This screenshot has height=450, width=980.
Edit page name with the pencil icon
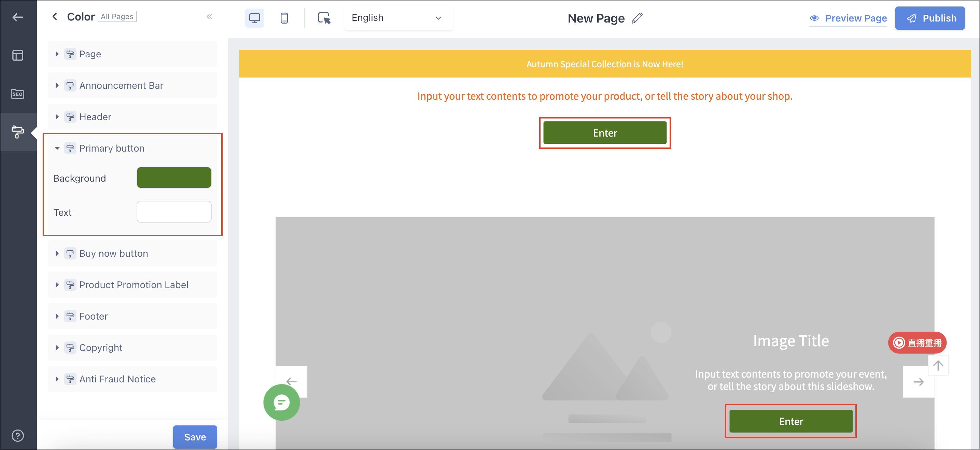tap(637, 18)
